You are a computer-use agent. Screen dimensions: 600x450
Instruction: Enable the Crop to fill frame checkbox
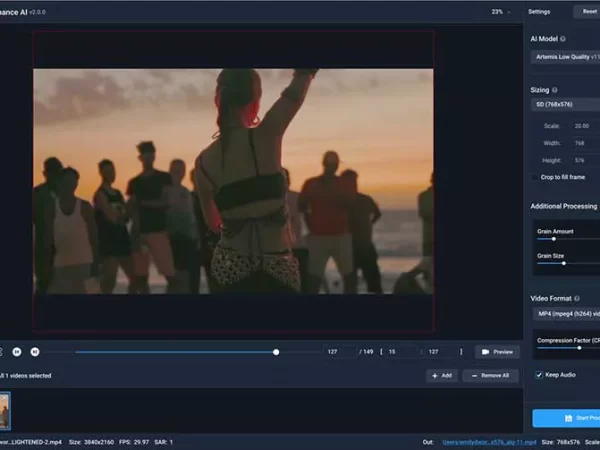pyautogui.click(x=535, y=177)
